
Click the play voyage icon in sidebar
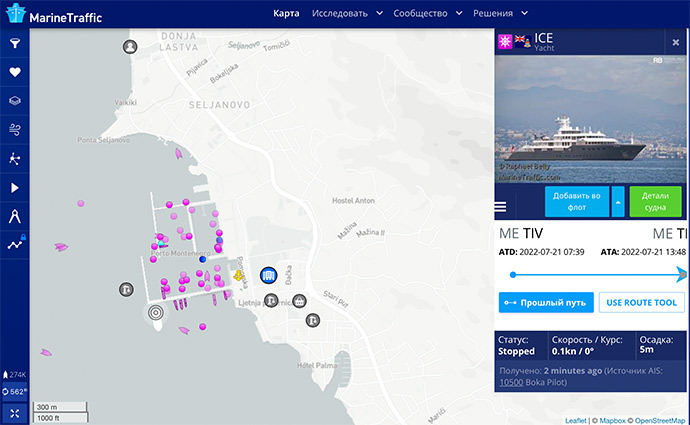(14, 187)
